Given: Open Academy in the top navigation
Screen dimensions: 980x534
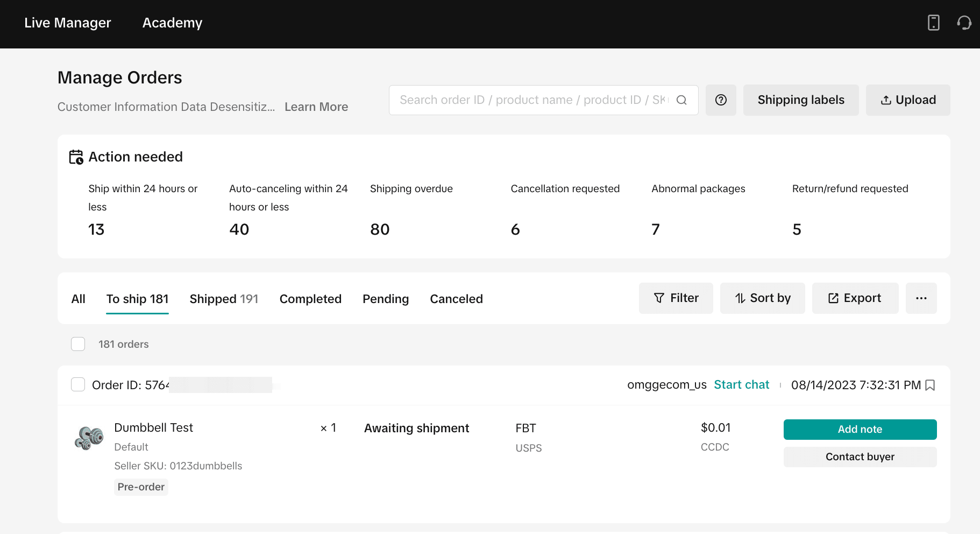Looking at the screenshot, I should coord(172,23).
